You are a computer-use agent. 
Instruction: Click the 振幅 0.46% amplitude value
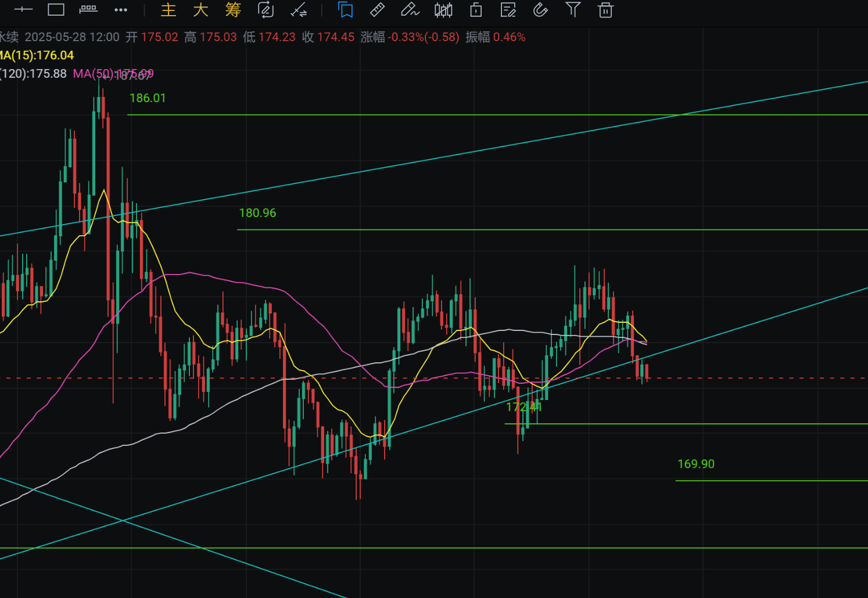point(496,37)
